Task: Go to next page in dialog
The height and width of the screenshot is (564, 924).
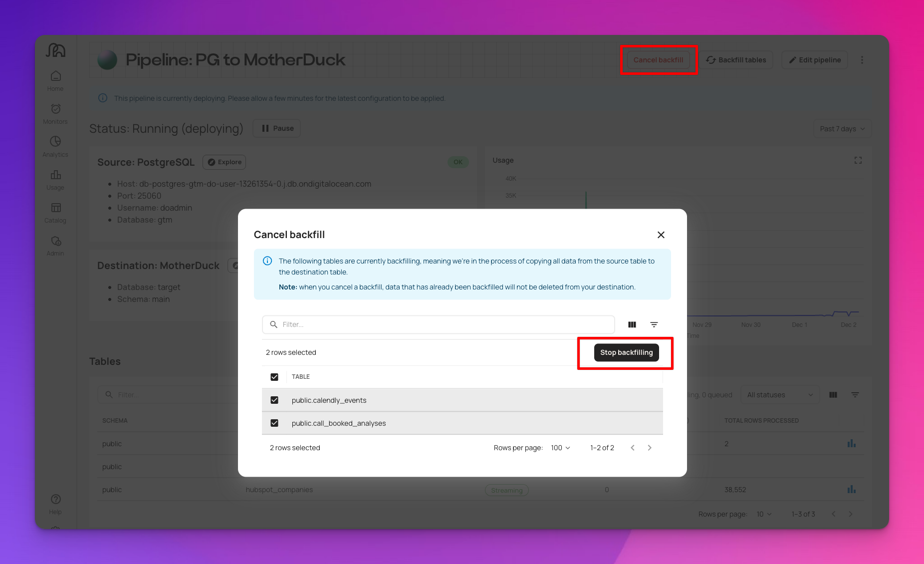Action: click(x=650, y=448)
